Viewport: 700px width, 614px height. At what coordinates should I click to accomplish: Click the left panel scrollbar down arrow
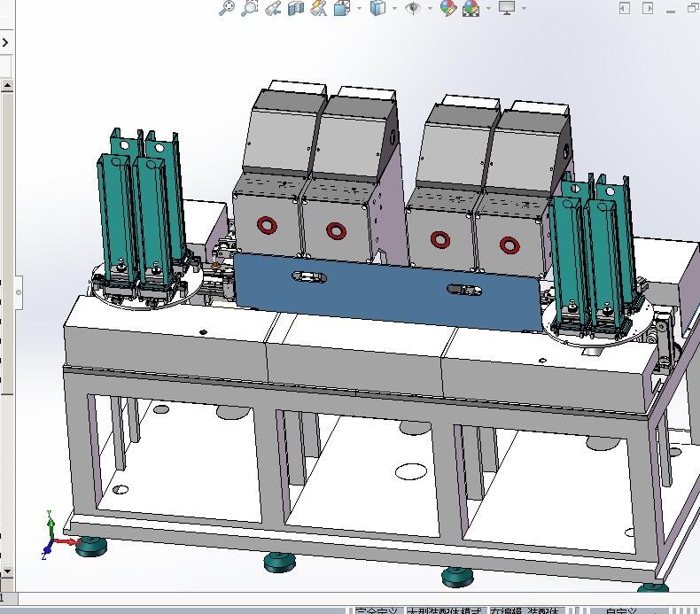pos(7,571)
